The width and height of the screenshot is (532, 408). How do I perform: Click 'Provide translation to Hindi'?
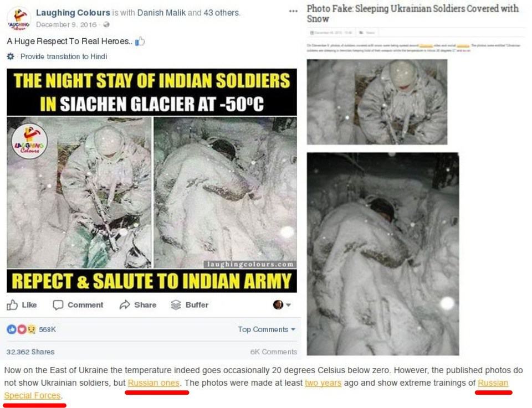(64, 56)
